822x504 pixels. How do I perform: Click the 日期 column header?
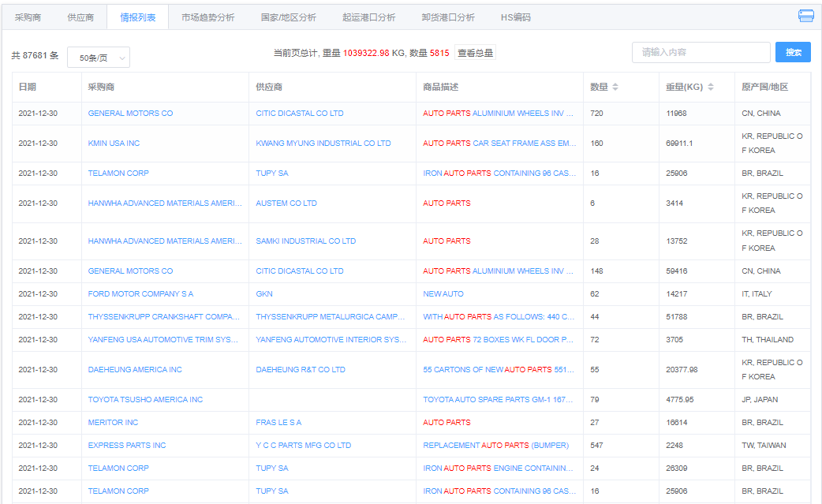coord(28,87)
